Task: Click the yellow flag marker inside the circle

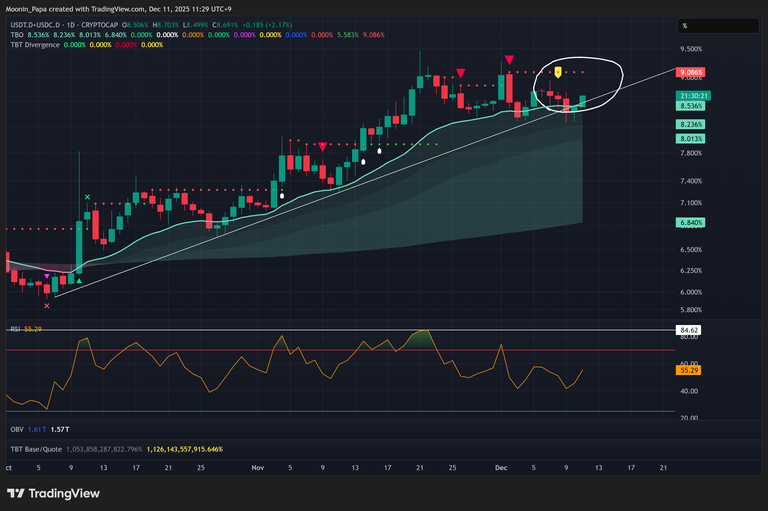Action: pos(558,71)
